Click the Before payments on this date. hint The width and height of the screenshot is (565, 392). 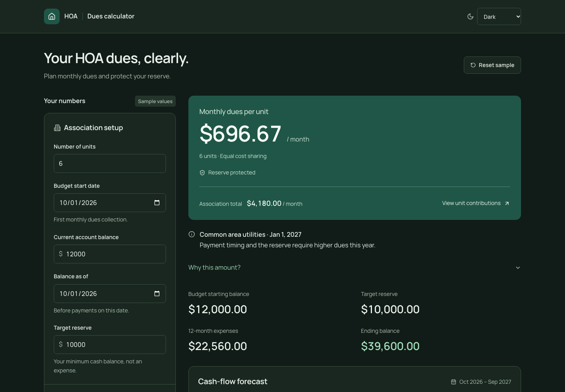[91, 310]
